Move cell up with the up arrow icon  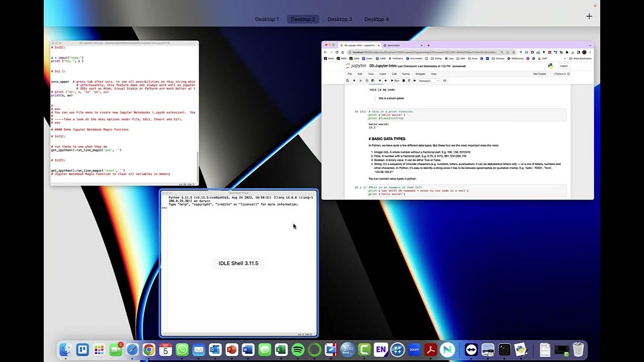point(380,80)
